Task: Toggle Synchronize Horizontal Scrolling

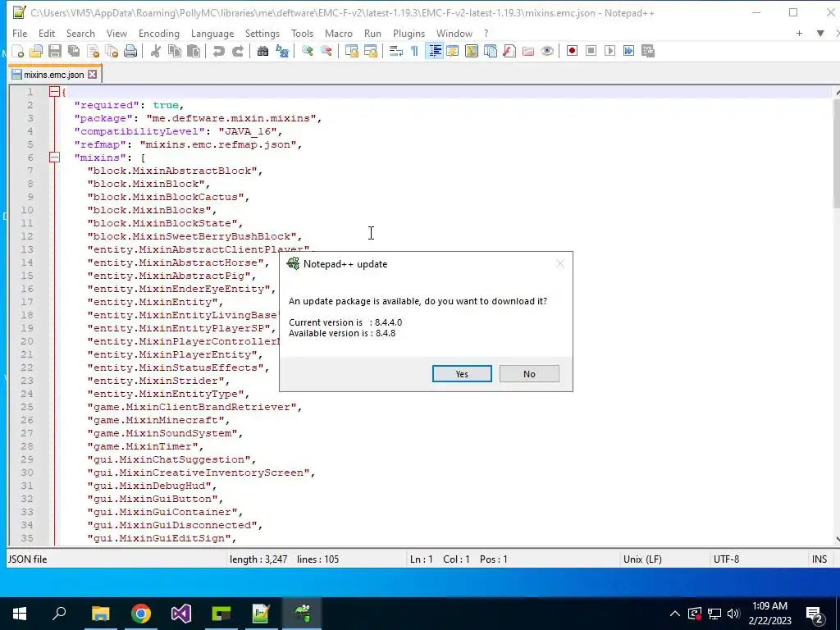Action: tap(370, 51)
